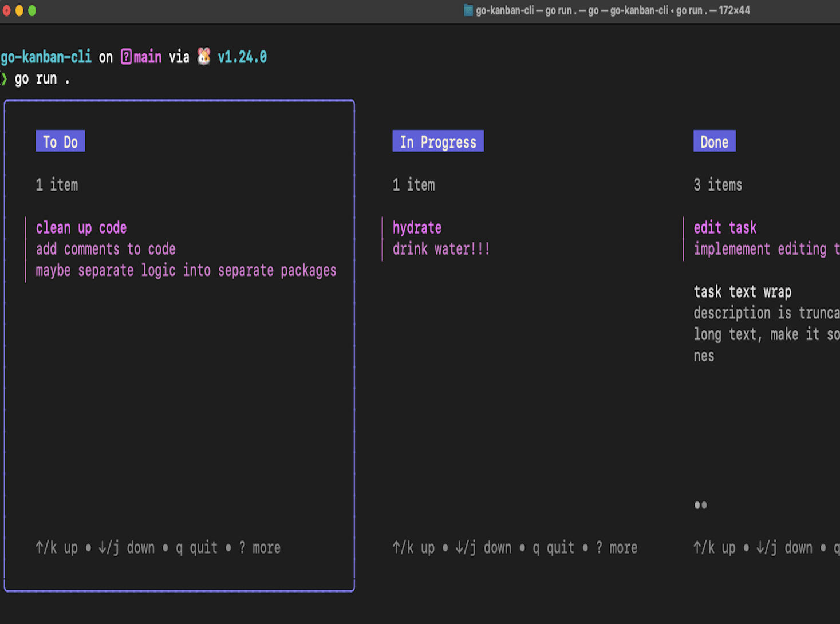This screenshot has width=840, height=624.
Task: Click the '1 item' count under In Progress
Action: tap(413, 185)
